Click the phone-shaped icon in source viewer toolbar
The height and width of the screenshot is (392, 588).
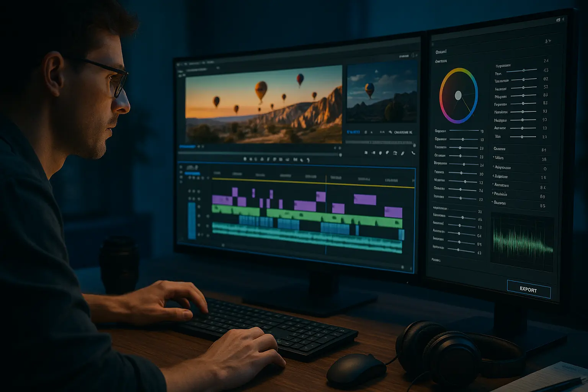413,153
